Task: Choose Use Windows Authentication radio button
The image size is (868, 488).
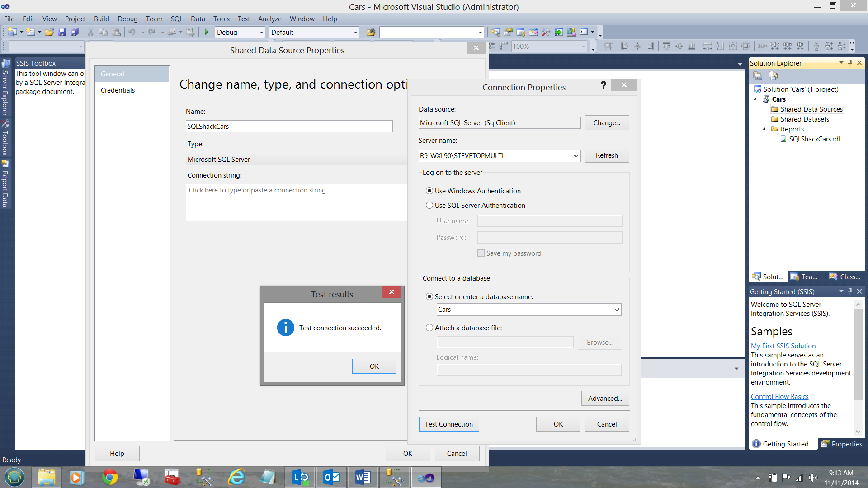Action: (429, 191)
